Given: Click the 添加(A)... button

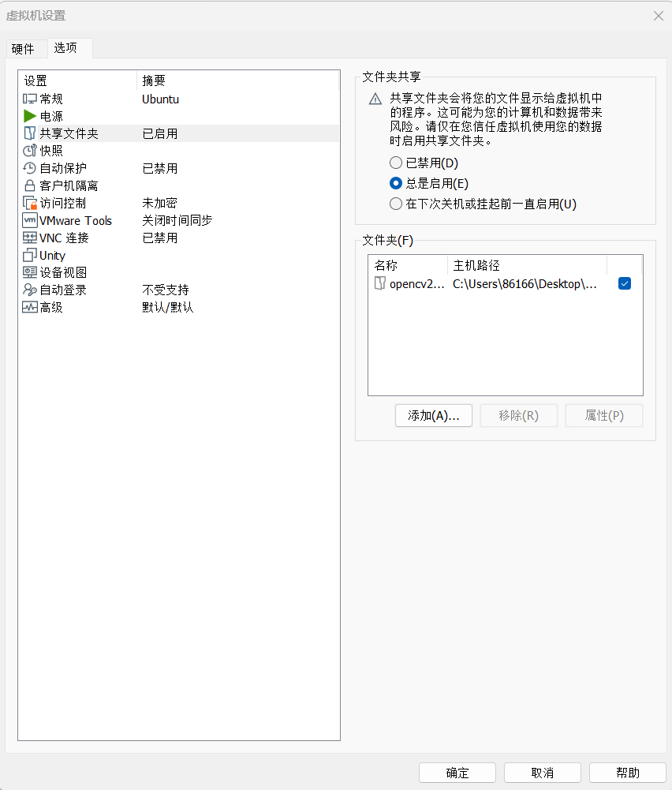Looking at the screenshot, I should pos(433,416).
